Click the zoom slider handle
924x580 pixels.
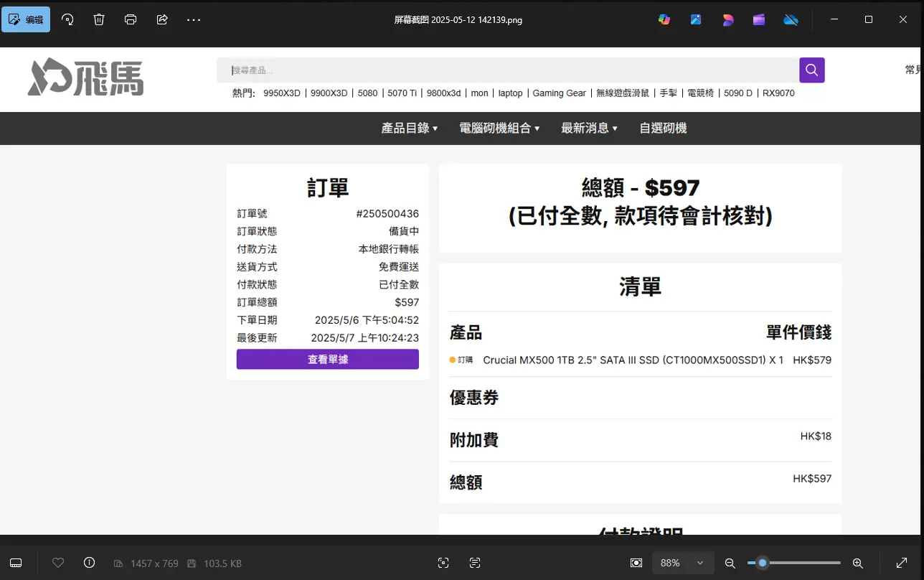click(x=763, y=563)
